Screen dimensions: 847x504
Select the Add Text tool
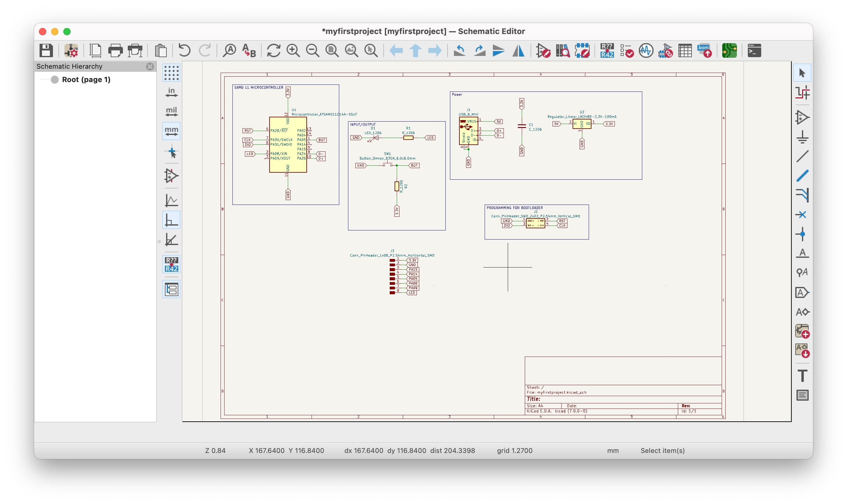[x=802, y=376]
